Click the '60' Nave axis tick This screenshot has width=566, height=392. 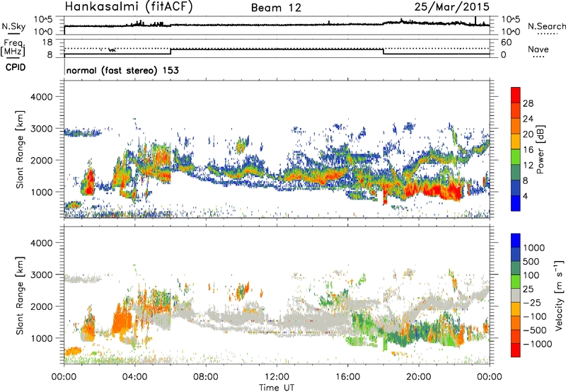(x=507, y=42)
